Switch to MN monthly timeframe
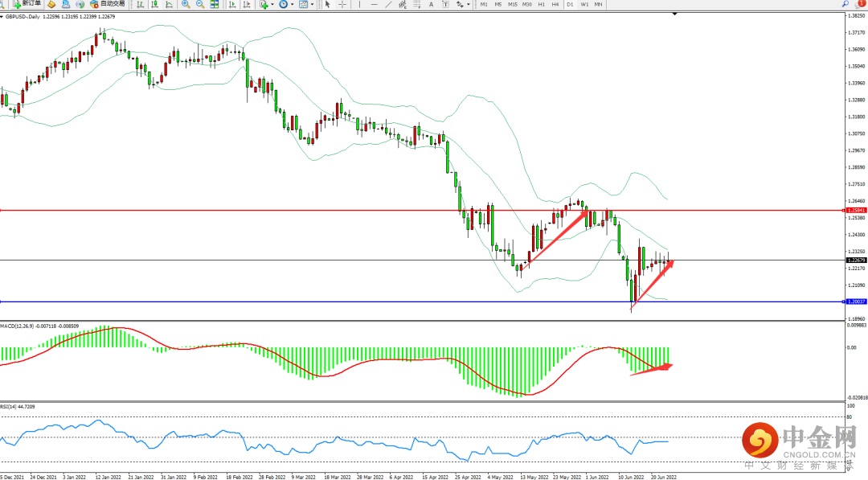868x480 pixels. coord(598,4)
